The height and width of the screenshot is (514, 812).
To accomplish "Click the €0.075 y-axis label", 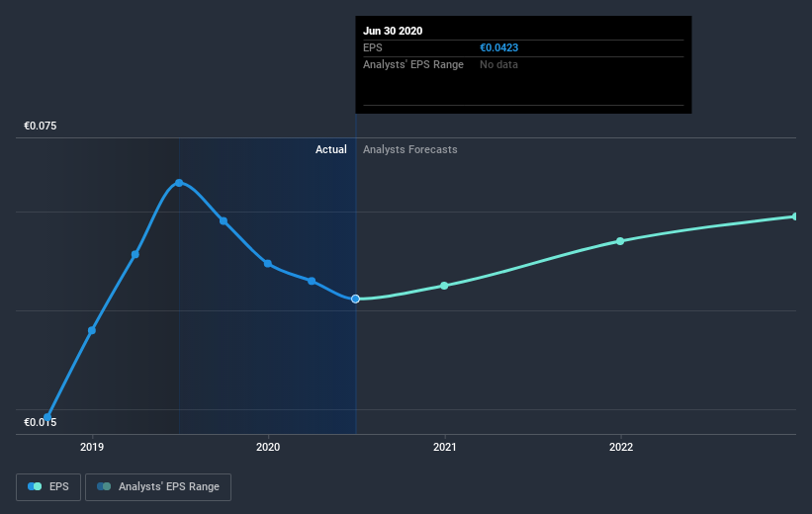I will (x=41, y=127).
